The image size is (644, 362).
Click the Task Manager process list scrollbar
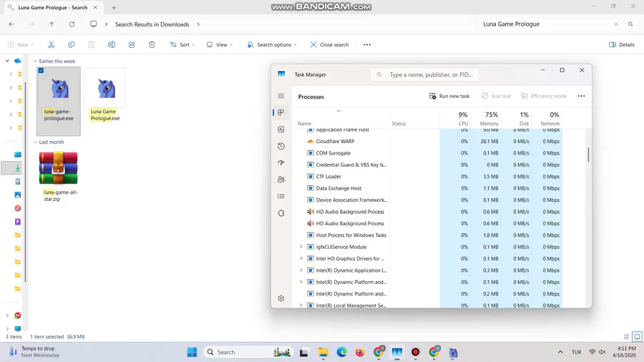(589, 155)
